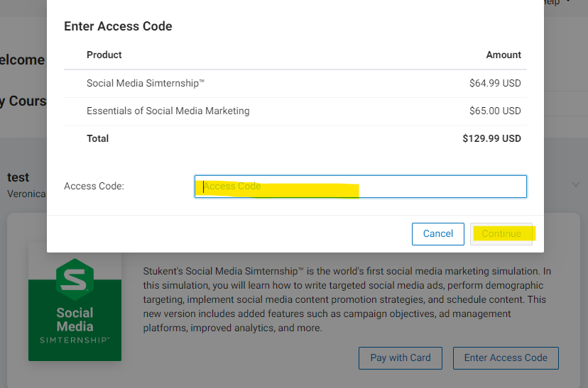The image size is (588, 388).
Task: Click the Enter Access Code dialog title
Action: [x=118, y=26]
